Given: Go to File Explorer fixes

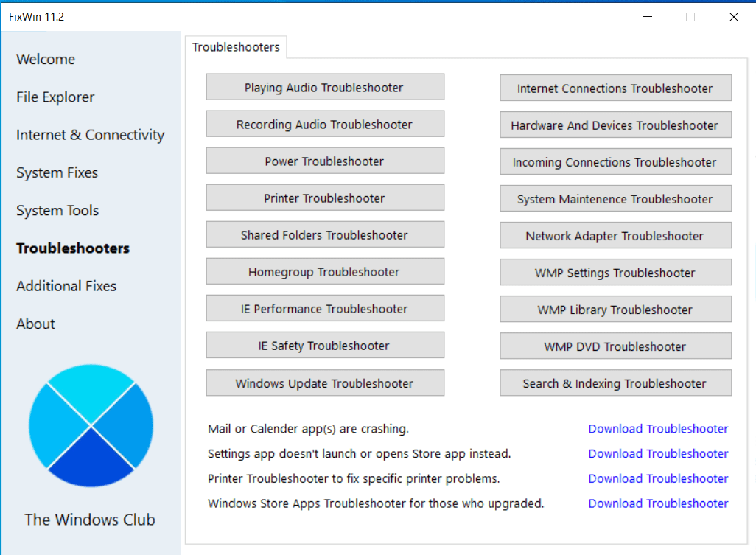Looking at the screenshot, I should pyautogui.click(x=55, y=97).
